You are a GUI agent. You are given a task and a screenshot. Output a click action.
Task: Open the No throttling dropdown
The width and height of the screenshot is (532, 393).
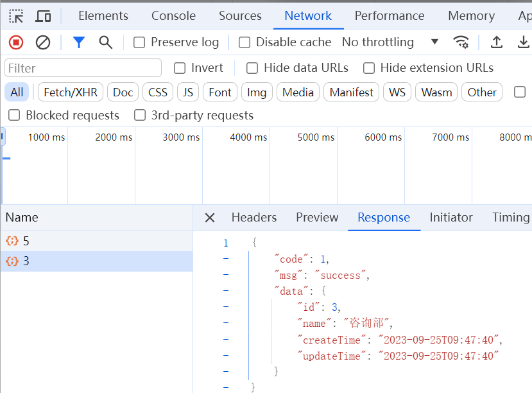click(x=390, y=42)
